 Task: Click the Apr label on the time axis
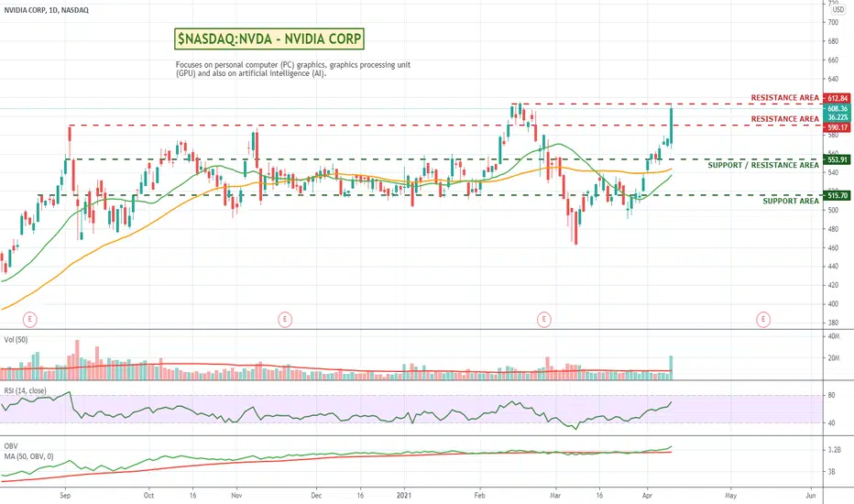(647, 495)
